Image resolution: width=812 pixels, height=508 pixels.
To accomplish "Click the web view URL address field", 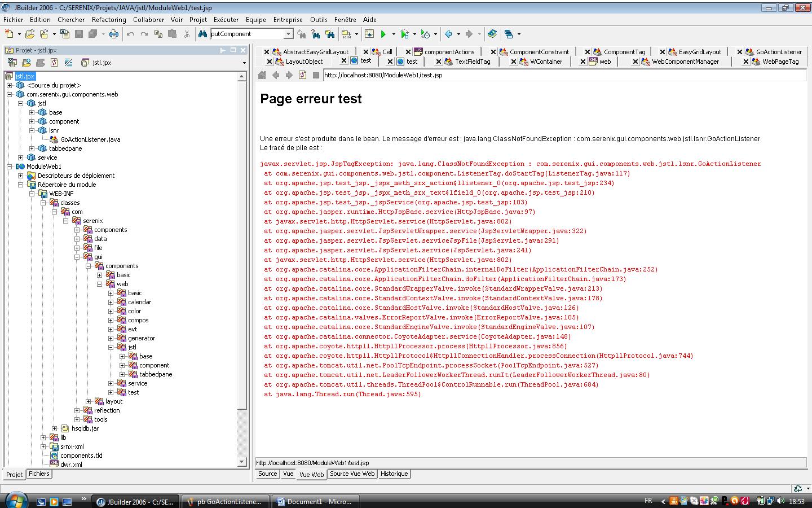I will click(564, 75).
